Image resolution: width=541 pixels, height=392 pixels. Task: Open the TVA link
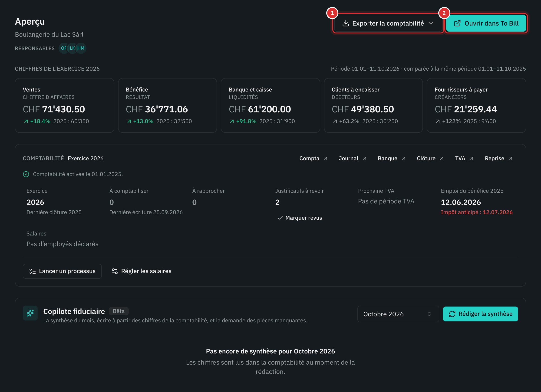[464, 158]
